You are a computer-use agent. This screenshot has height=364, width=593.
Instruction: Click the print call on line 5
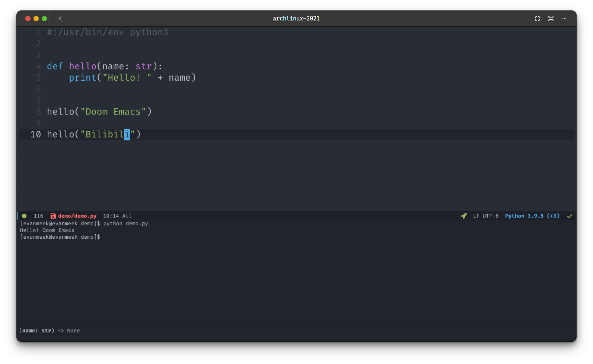pos(83,78)
